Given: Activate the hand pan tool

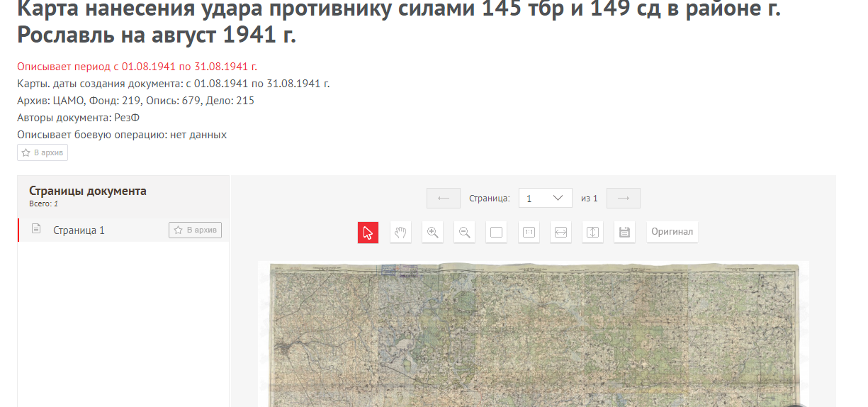Looking at the screenshot, I should pos(400,233).
